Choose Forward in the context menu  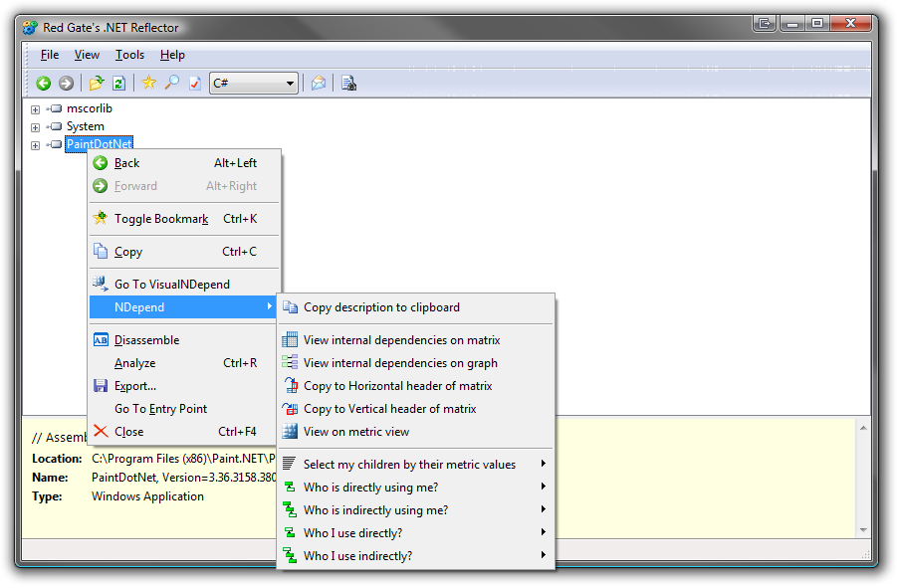184,186
